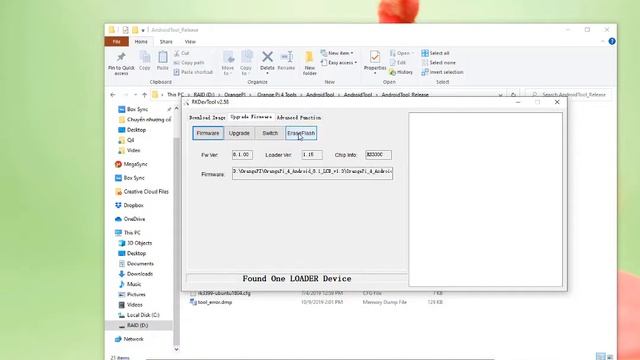Screen dimensions: 640x360
Task: Open the address bar history dropdown
Action: point(500,95)
